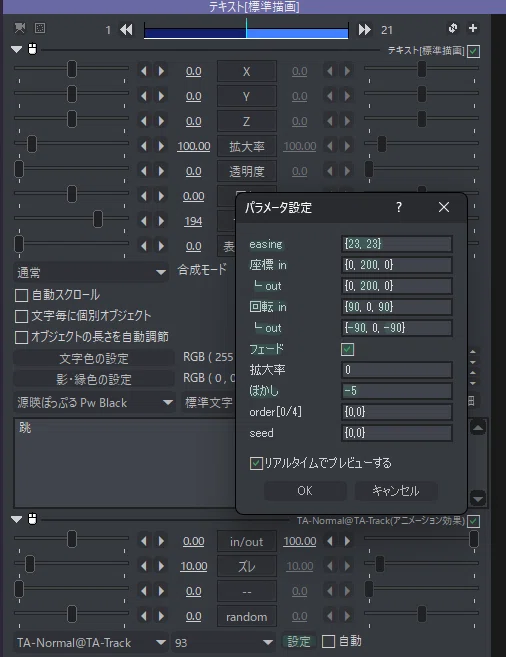Collapse the テキスト[標準描画] section triangle
This screenshot has height=657, width=506.
(16, 49)
